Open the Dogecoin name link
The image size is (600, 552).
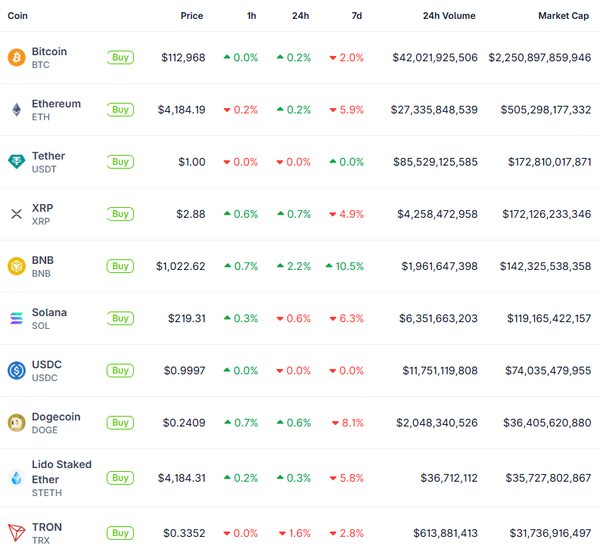[56, 416]
